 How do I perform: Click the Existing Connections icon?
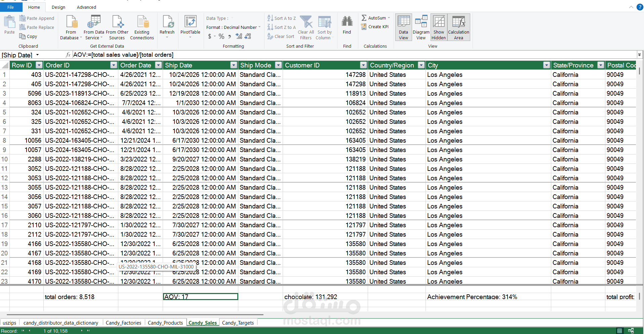tap(142, 22)
